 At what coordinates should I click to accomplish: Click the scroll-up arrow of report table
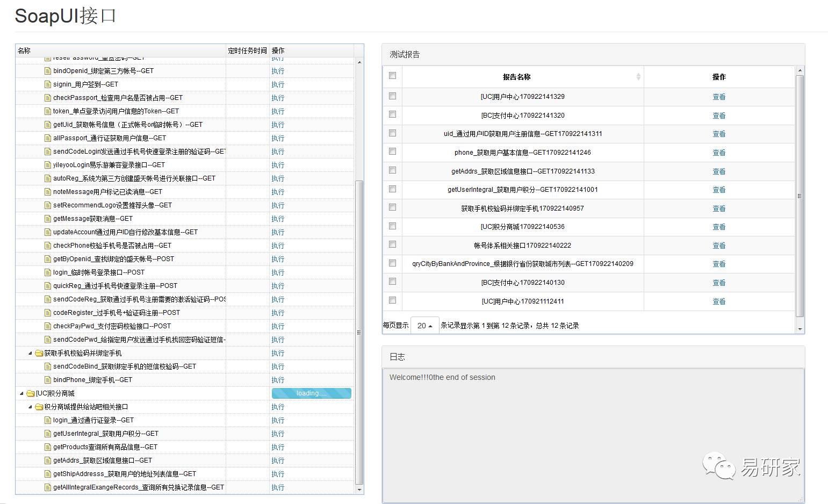pyautogui.click(x=800, y=70)
